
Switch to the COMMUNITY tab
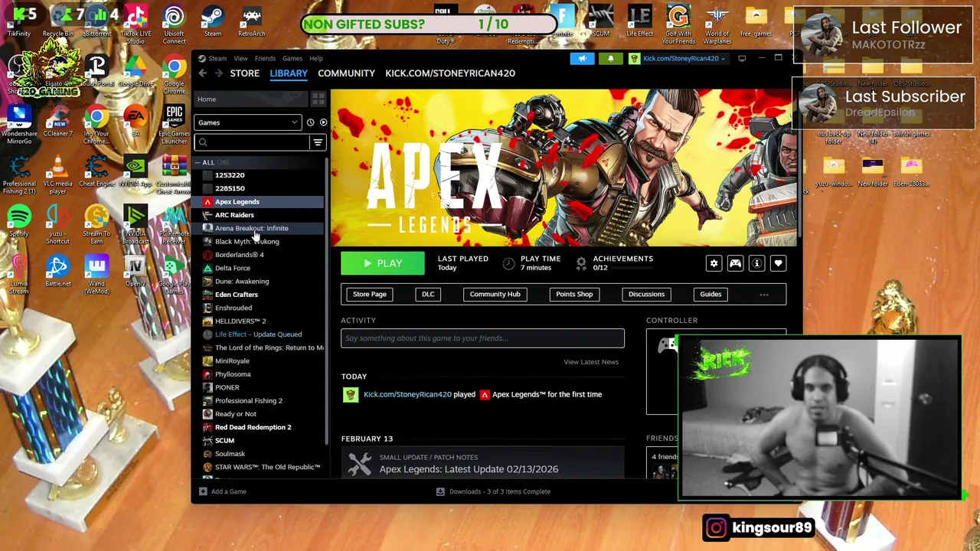click(346, 73)
